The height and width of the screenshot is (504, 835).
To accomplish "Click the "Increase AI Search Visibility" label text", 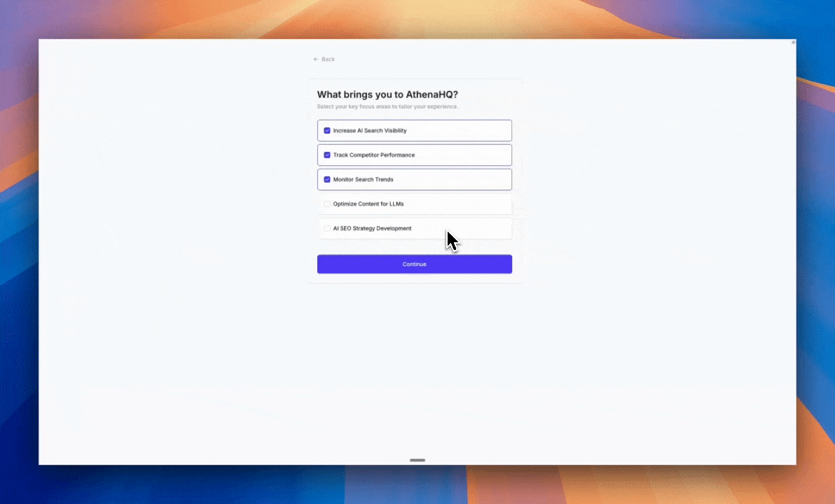I will (370, 131).
